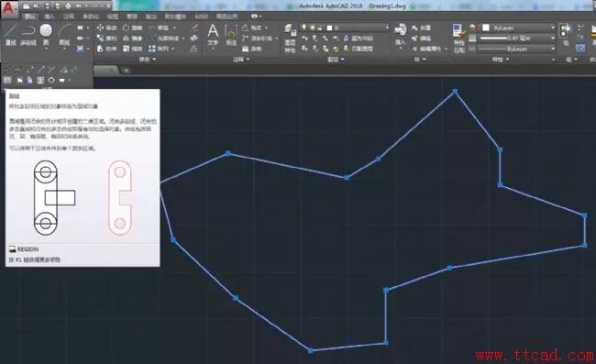This screenshot has width=596, height=364.
Task: Expand the Block (块) panel
Action: [420, 59]
